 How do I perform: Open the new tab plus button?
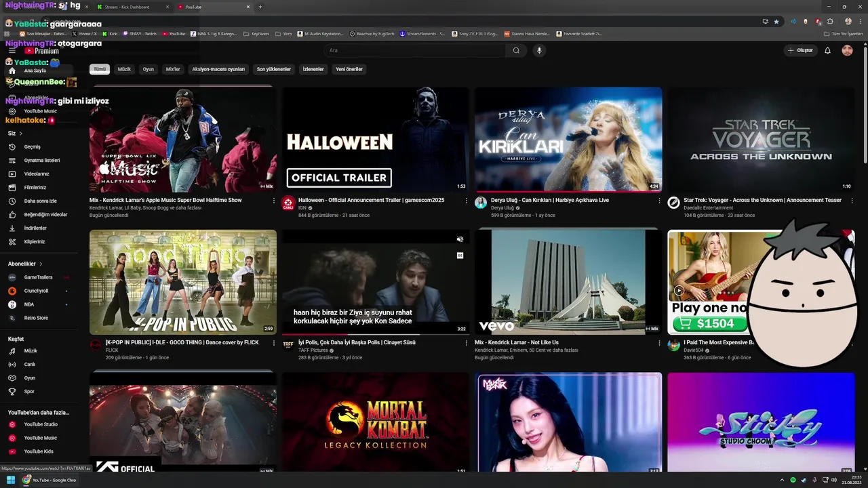coord(260,7)
